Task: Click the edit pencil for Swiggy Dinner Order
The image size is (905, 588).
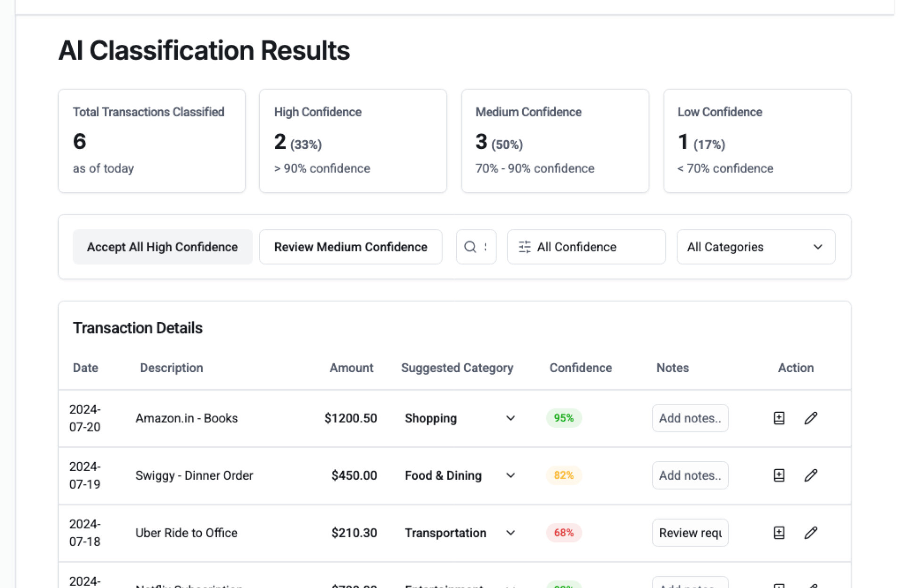Action: pos(810,475)
